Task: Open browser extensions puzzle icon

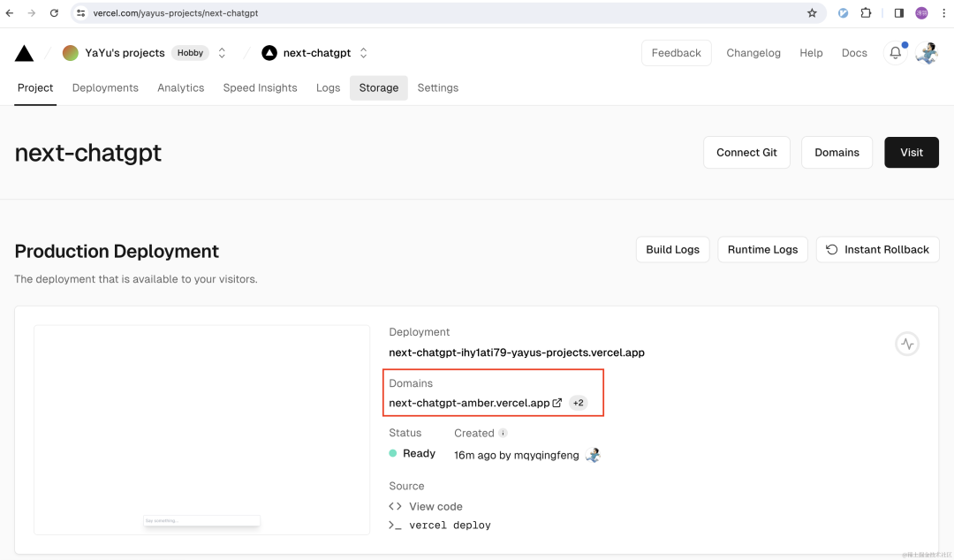Action: tap(866, 12)
